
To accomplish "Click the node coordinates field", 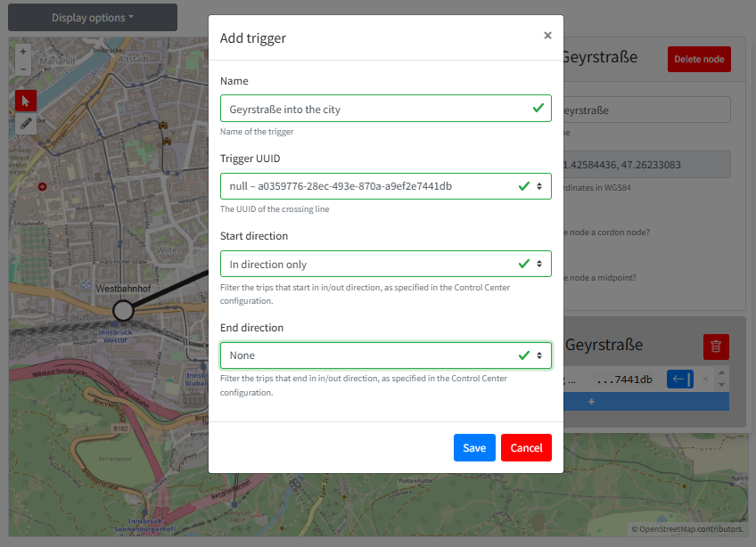I will pyautogui.click(x=646, y=165).
